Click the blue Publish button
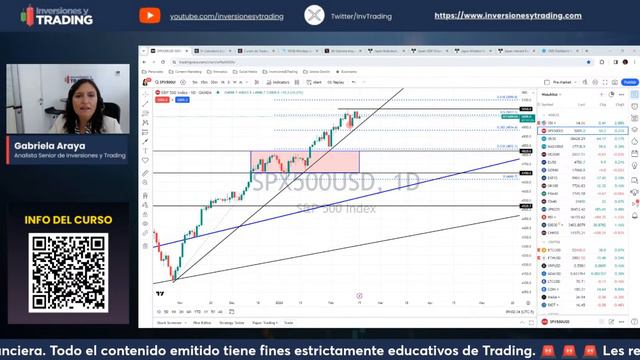Viewport: 640px width, 360px height. pyautogui.click(x=630, y=82)
